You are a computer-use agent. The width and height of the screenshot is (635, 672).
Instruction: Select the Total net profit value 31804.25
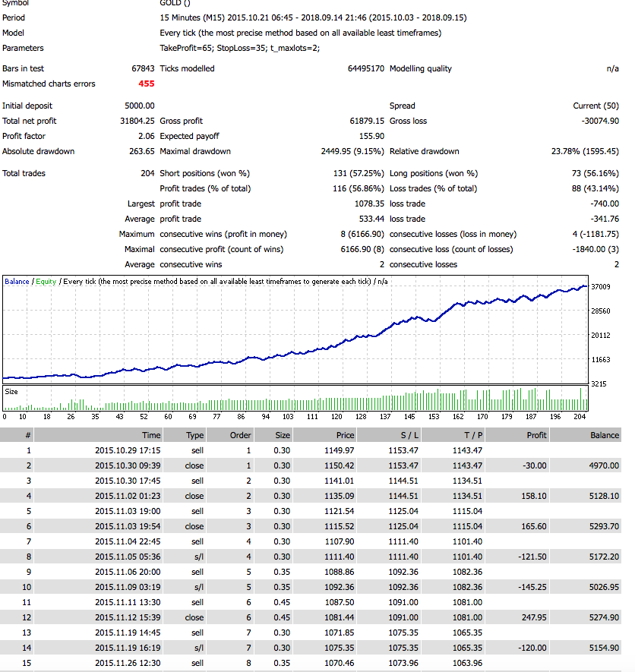click(137, 121)
